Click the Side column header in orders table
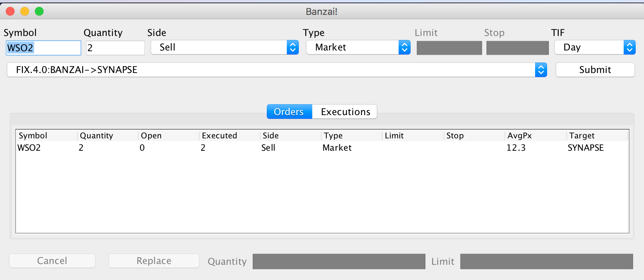 point(291,135)
